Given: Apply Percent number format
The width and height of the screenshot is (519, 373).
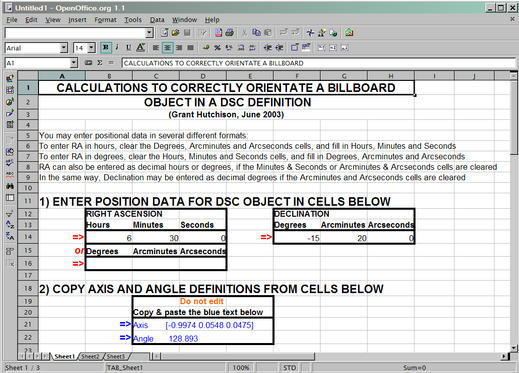Looking at the screenshot, I should pyautogui.click(x=217, y=48).
